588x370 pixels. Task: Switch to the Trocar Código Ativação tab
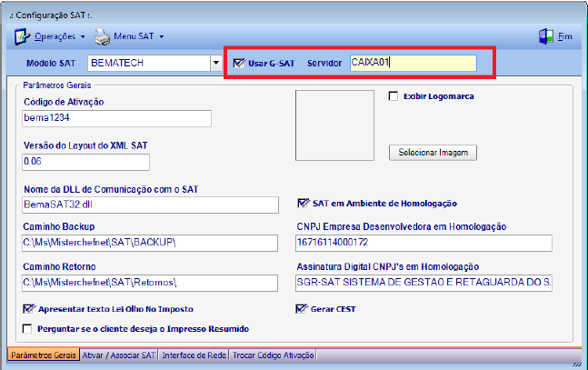pos(273,355)
